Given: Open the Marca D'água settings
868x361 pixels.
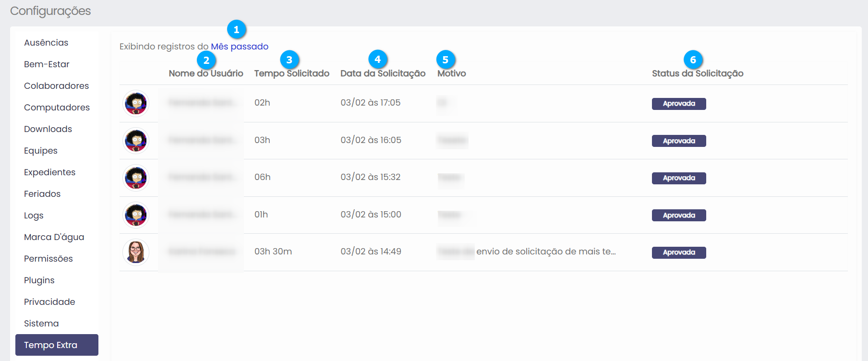Looking at the screenshot, I should (x=54, y=237).
